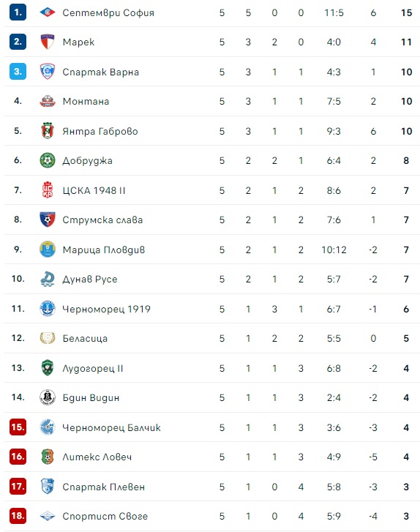Select the red position 15 relegation badge

18,427
